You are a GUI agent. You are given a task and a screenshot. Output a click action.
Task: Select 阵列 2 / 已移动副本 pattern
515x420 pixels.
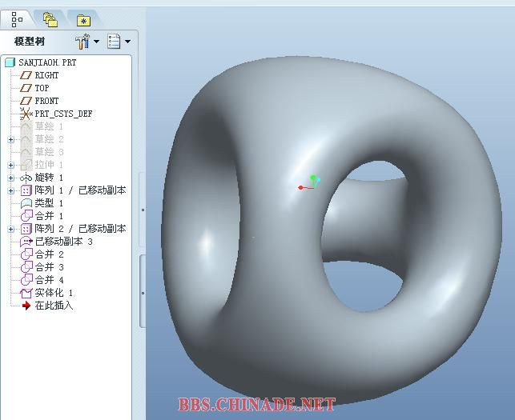(x=80, y=229)
